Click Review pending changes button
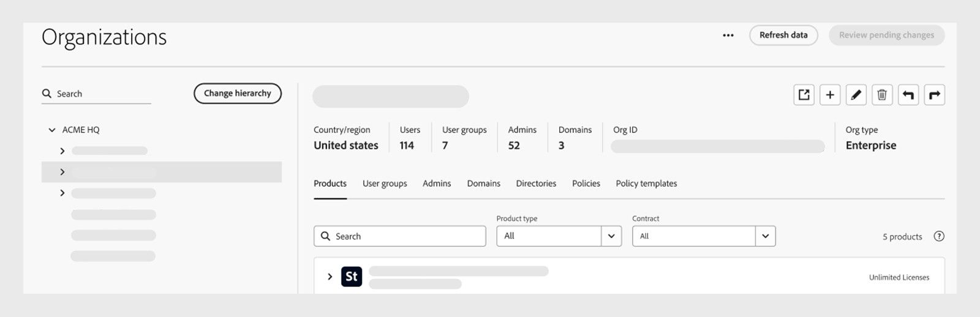The height and width of the screenshot is (317, 980). [886, 35]
